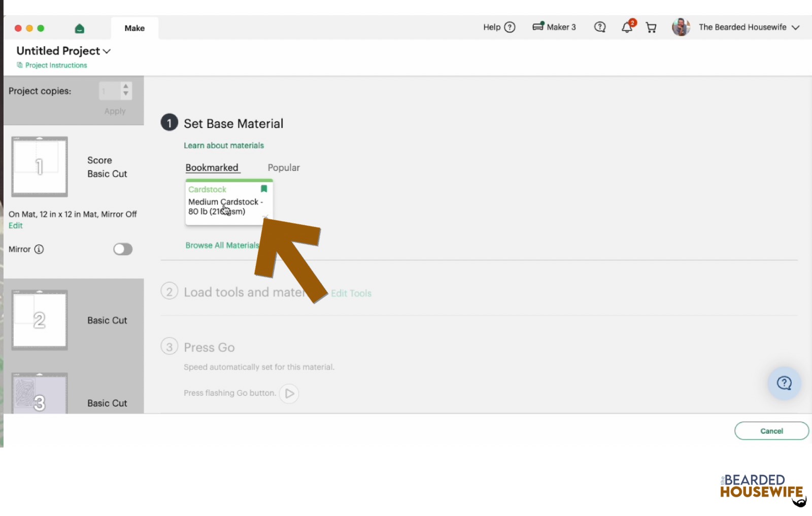Increase Project copies with the up arrow

click(126, 87)
